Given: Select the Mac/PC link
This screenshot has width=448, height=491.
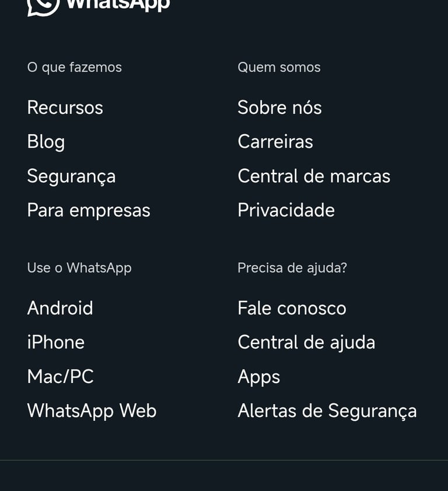Looking at the screenshot, I should (x=60, y=377).
